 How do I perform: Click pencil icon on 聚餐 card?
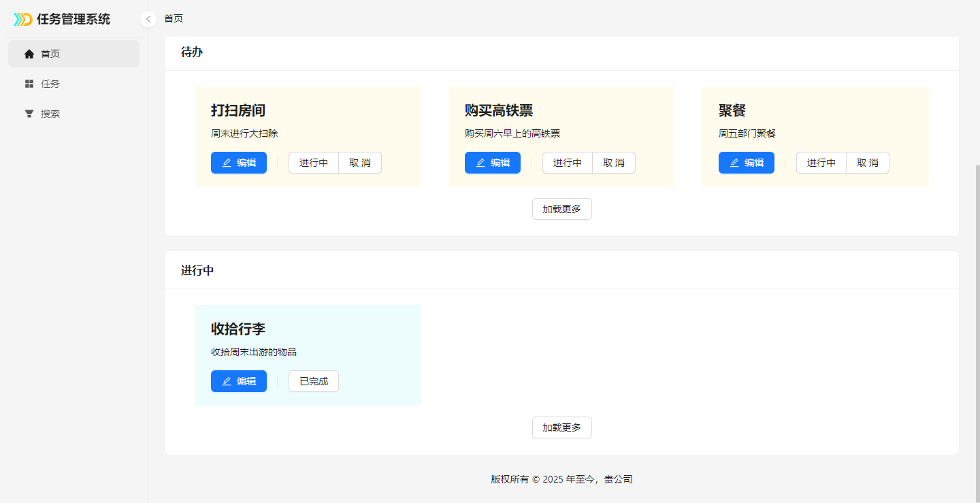point(734,163)
